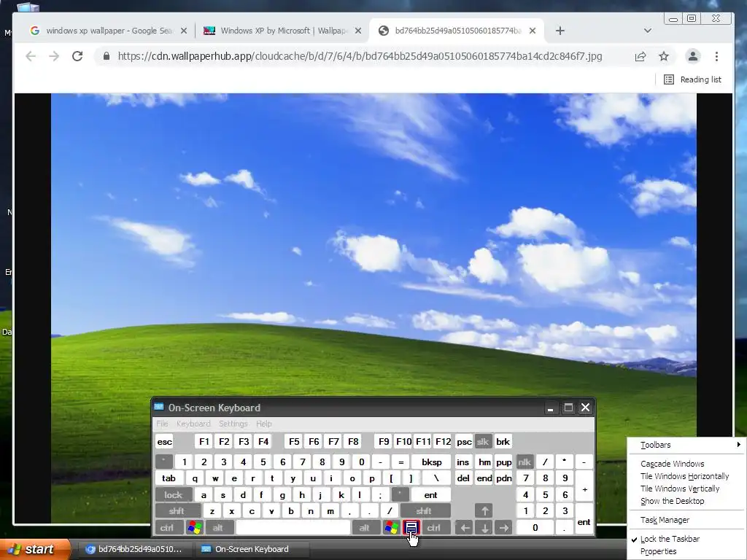Click the esc key
The height and width of the screenshot is (560, 747).
[x=164, y=441]
